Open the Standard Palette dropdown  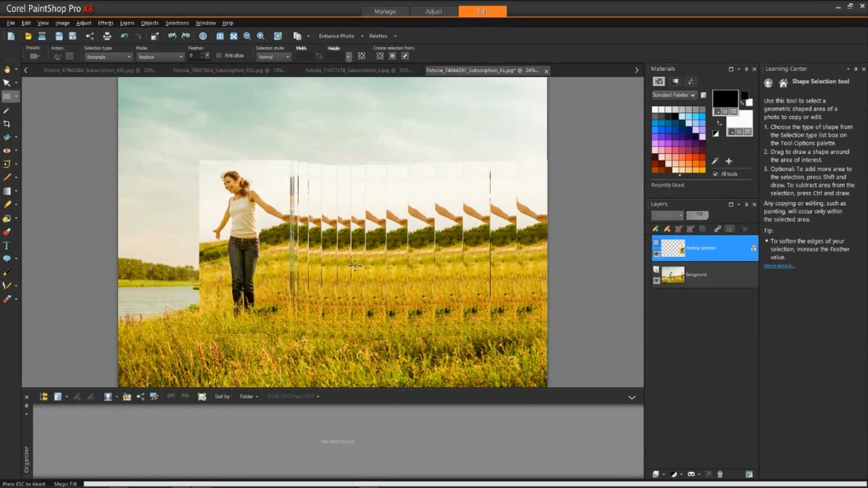coord(674,95)
